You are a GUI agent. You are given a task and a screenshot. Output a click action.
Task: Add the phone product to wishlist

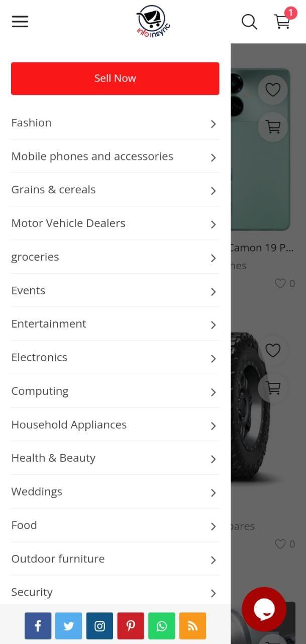coord(273,90)
